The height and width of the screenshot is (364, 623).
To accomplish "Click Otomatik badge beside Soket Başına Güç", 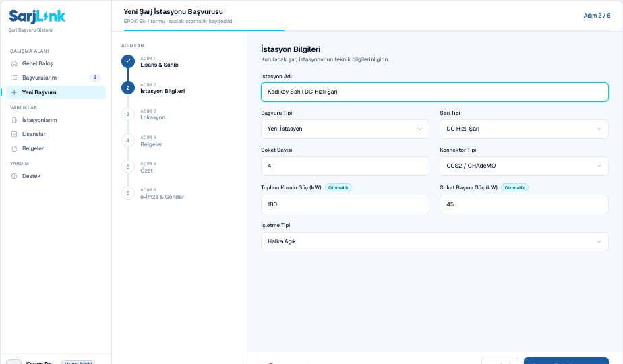I will pos(514,187).
